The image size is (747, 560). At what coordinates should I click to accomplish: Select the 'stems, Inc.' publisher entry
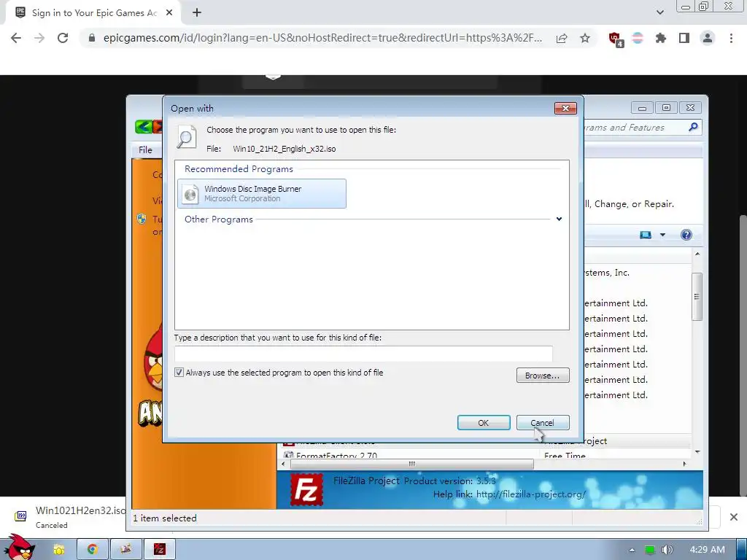pyautogui.click(x=607, y=273)
